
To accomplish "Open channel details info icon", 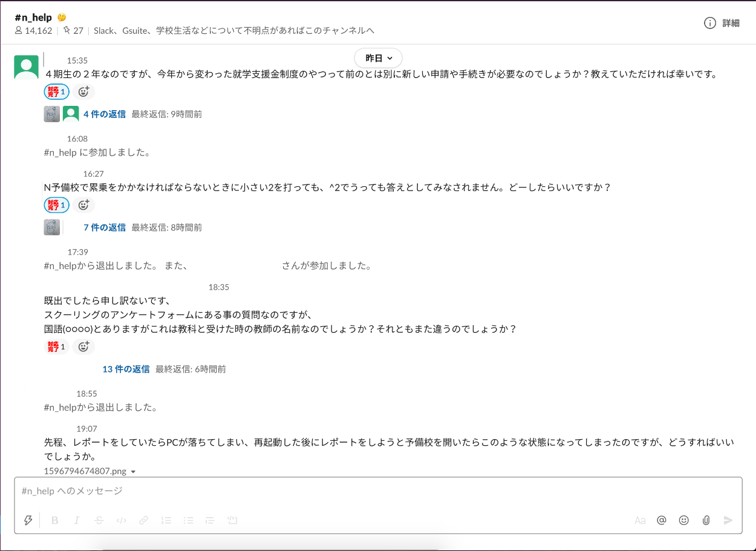I will click(x=710, y=23).
